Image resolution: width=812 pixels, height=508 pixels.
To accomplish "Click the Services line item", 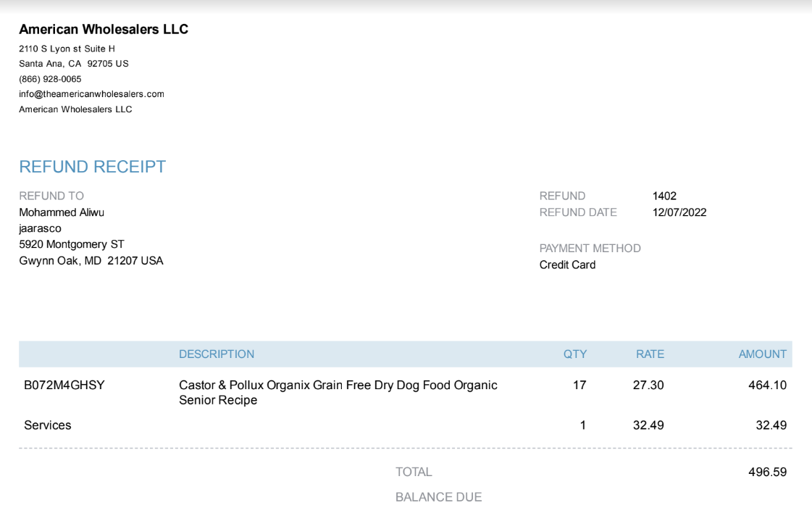I will pyautogui.click(x=48, y=425).
